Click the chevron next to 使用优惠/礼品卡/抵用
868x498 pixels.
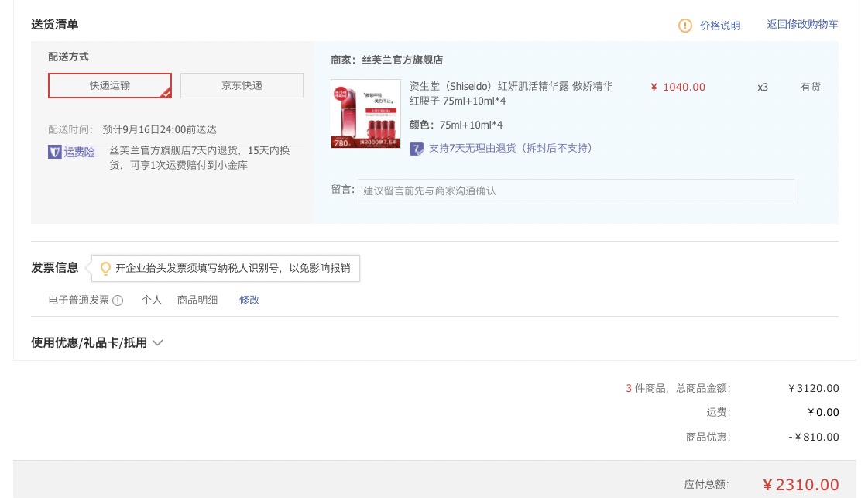click(x=158, y=343)
